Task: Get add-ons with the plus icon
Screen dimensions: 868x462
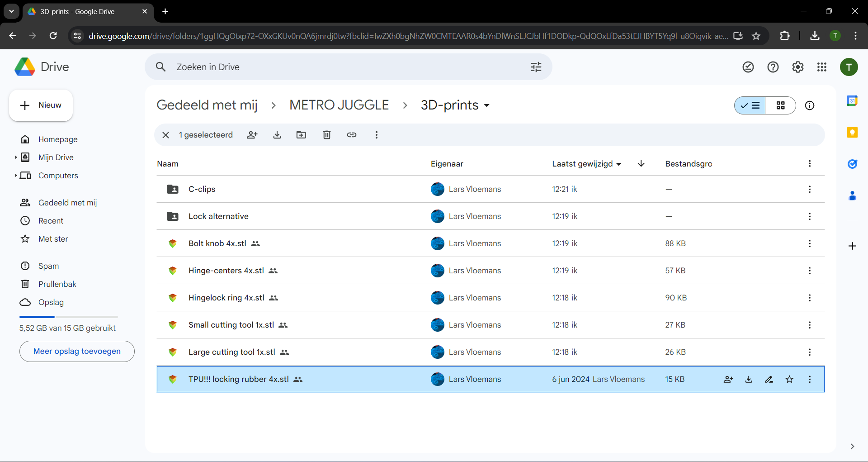Action: tap(852, 246)
